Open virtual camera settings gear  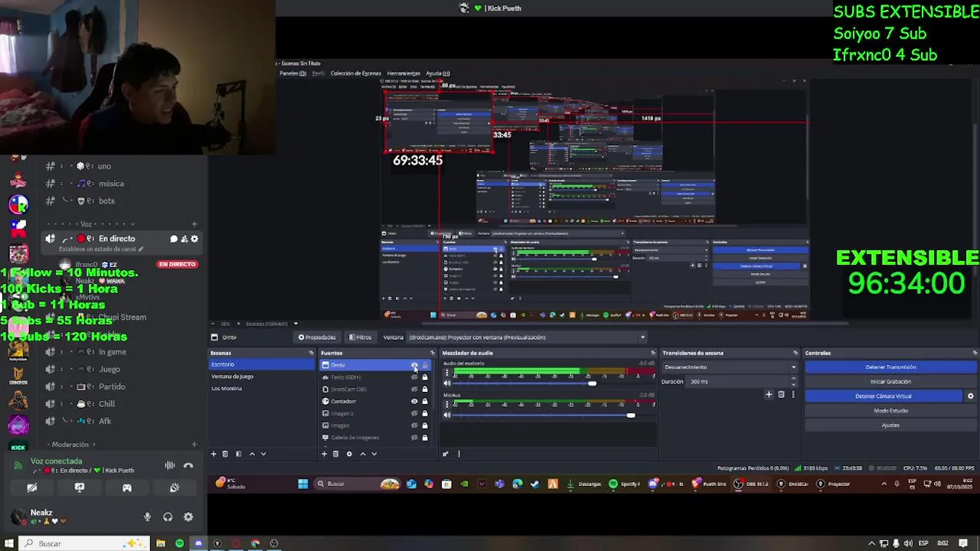coord(971,396)
